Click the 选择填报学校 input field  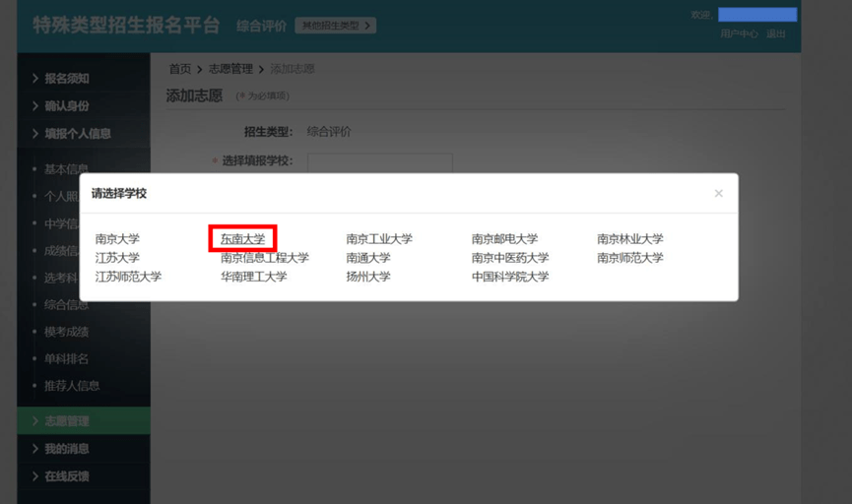[x=380, y=163]
